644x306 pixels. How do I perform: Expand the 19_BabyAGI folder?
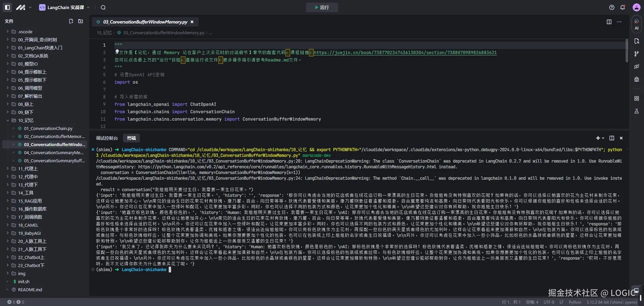click(30, 233)
